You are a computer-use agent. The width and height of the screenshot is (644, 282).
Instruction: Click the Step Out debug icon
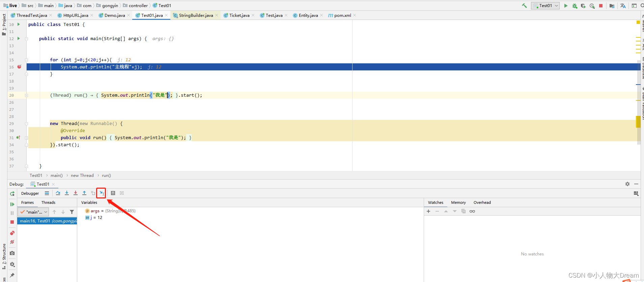pos(84,193)
